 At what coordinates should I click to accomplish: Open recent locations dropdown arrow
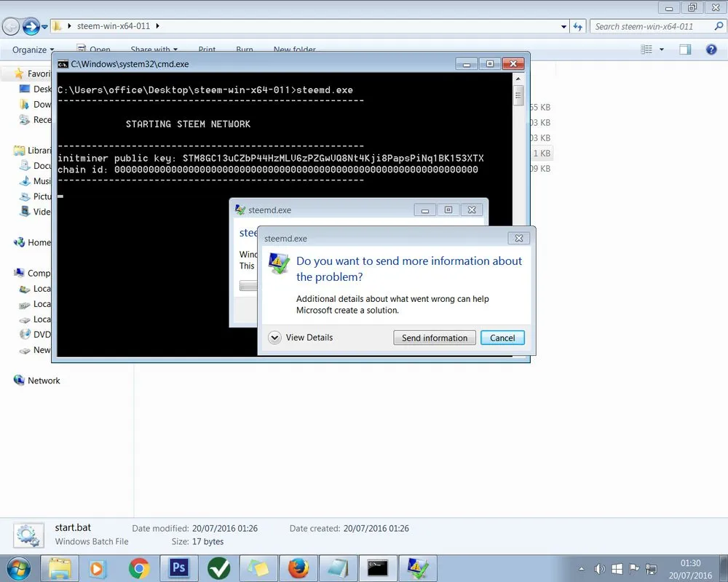[x=44, y=27]
